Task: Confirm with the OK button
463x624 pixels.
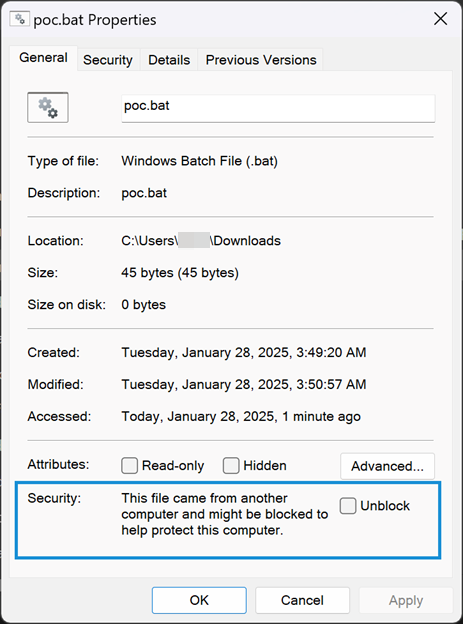Action: pyautogui.click(x=199, y=600)
